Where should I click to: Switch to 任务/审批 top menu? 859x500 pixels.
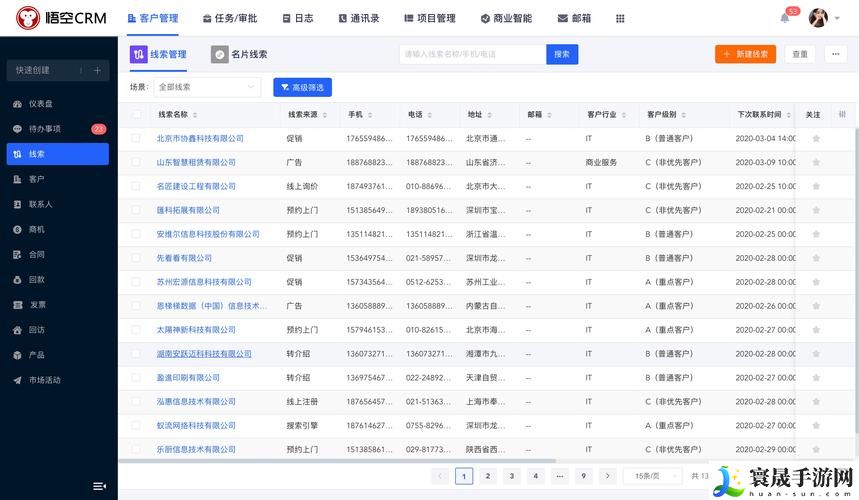(x=230, y=18)
